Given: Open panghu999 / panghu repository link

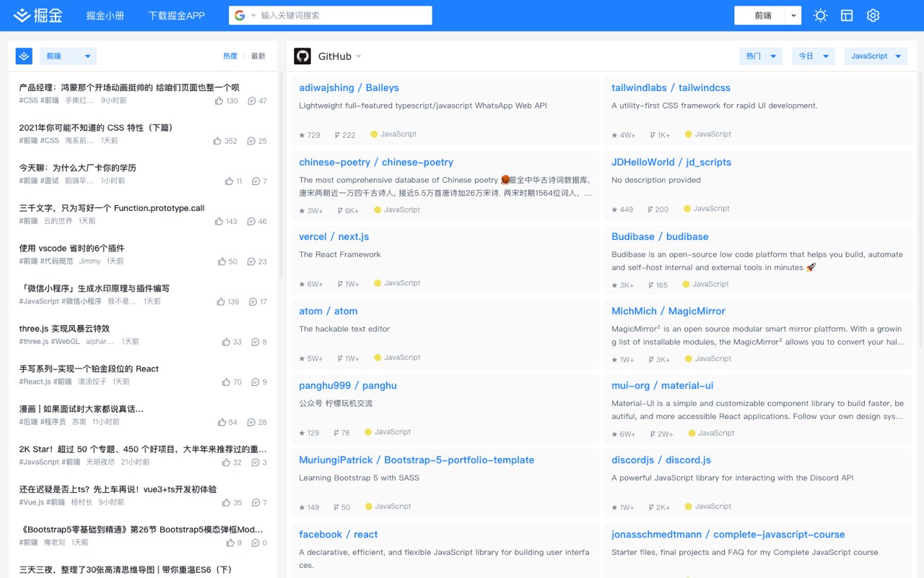Looking at the screenshot, I should pyautogui.click(x=348, y=385).
